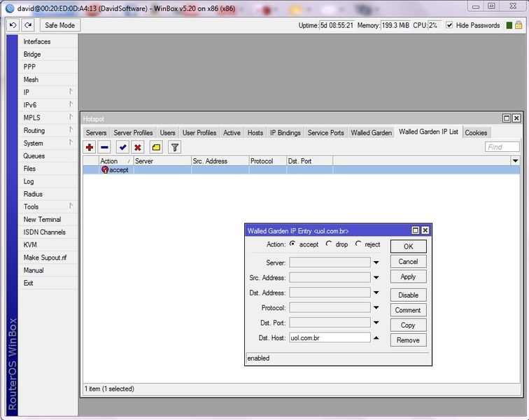Click the Undo arrow icon
The width and height of the screenshot is (529, 420).
(13, 25)
